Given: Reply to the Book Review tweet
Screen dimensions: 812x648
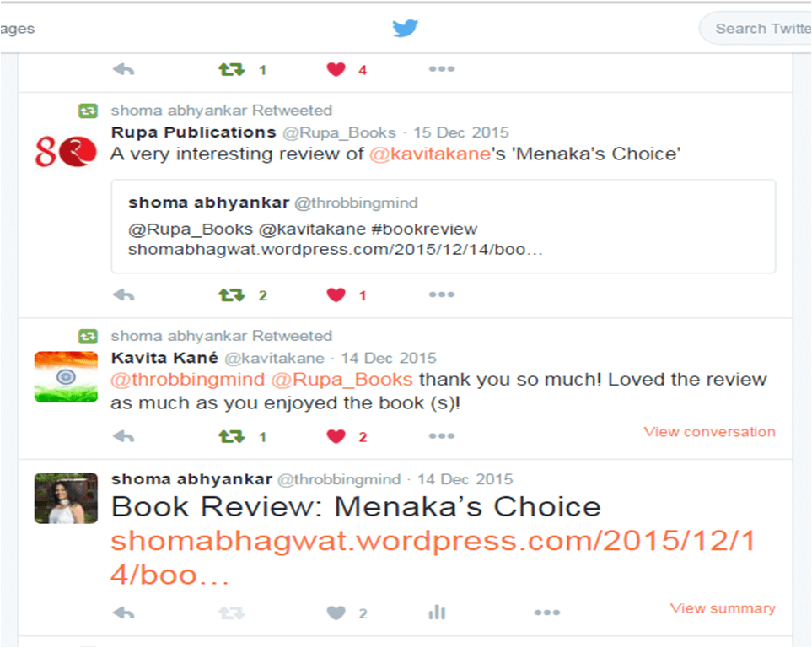Looking at the screenshot, I should click(124, 613).
